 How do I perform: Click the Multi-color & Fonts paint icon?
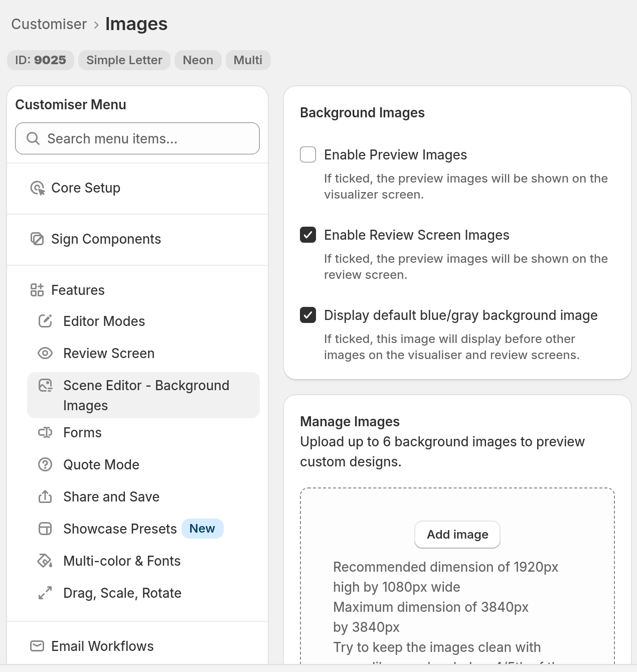pos(45,561)
